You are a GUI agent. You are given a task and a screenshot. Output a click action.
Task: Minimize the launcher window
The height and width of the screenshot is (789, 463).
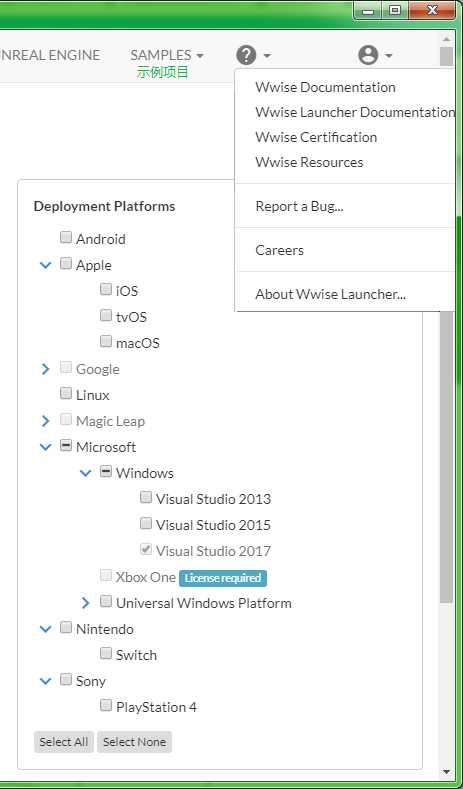tap(369, 10)
